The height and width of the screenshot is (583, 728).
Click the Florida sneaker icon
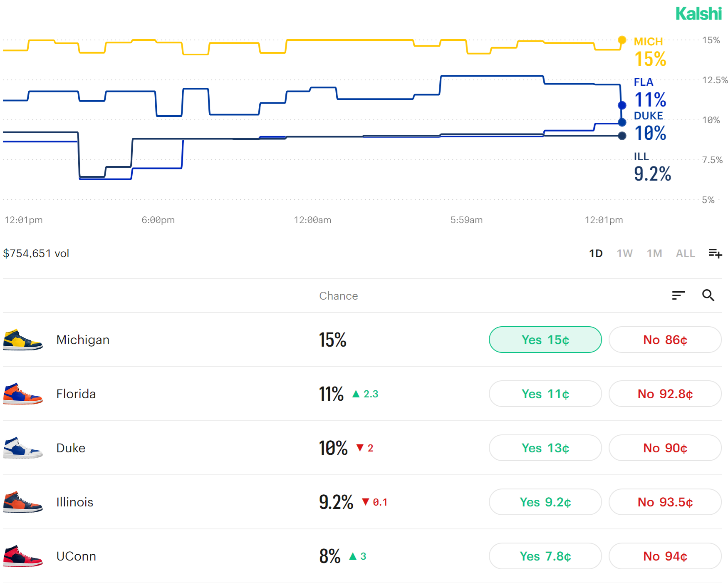pyautogui.click(x=22, y=394)
